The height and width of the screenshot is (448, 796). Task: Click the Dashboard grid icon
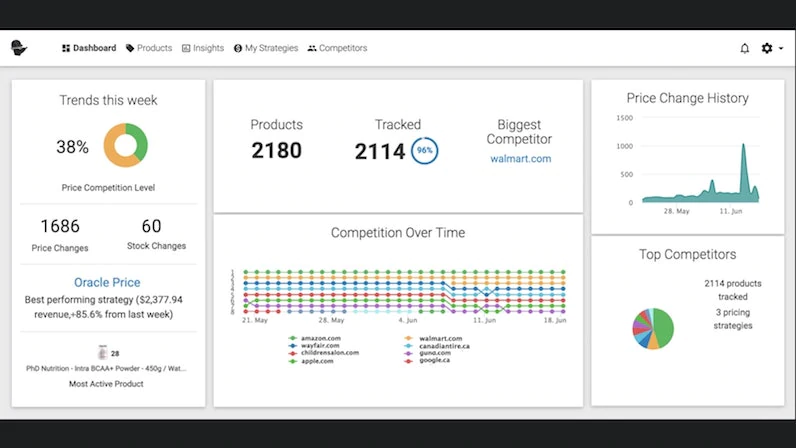[x=66, y=48]
